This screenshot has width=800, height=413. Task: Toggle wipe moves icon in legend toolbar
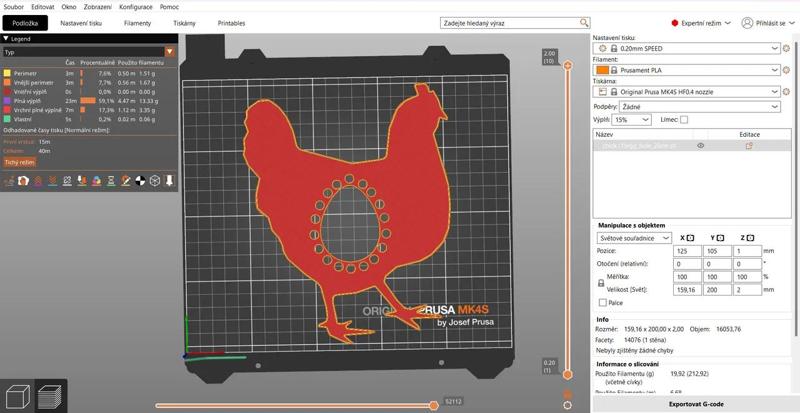[23, 181]
